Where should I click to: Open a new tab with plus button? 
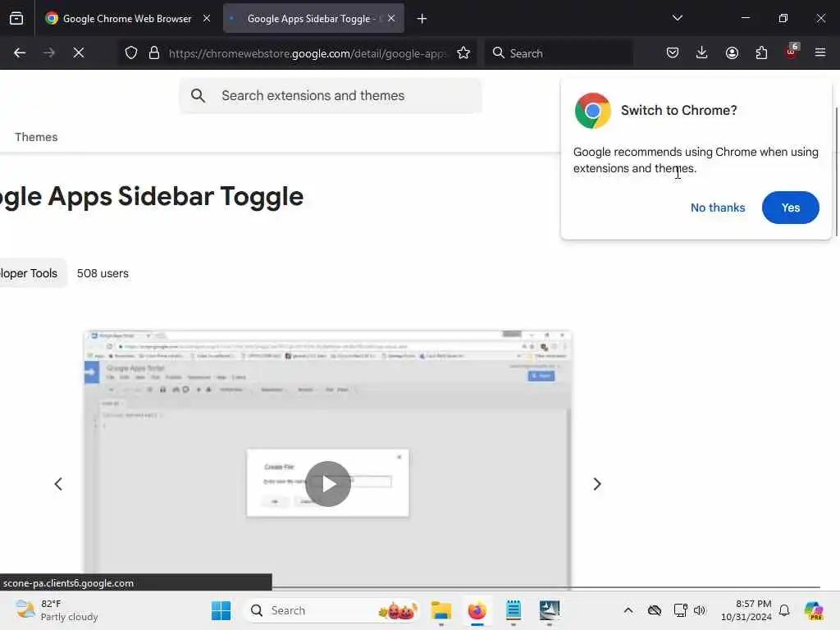click(422, 19)
